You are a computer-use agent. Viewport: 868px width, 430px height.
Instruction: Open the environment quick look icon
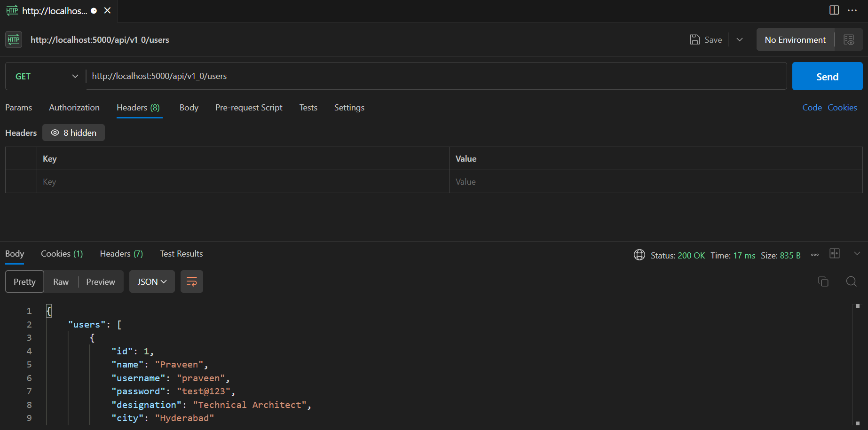(849, 40)
